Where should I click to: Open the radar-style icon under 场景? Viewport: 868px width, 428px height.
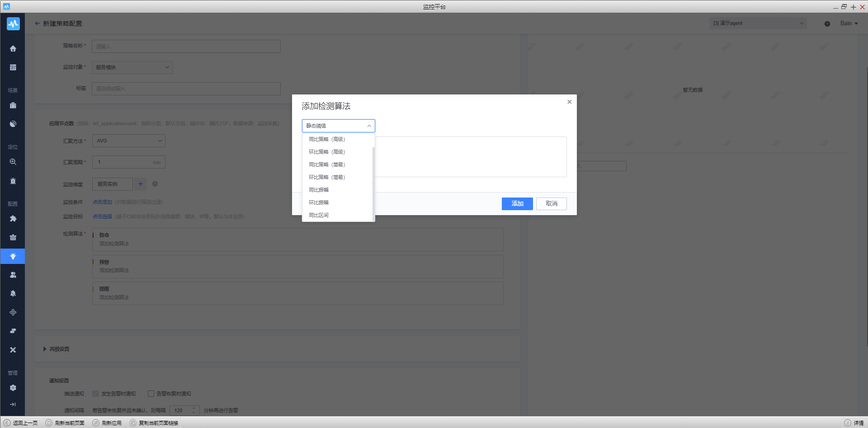click(x=13, y=124)
